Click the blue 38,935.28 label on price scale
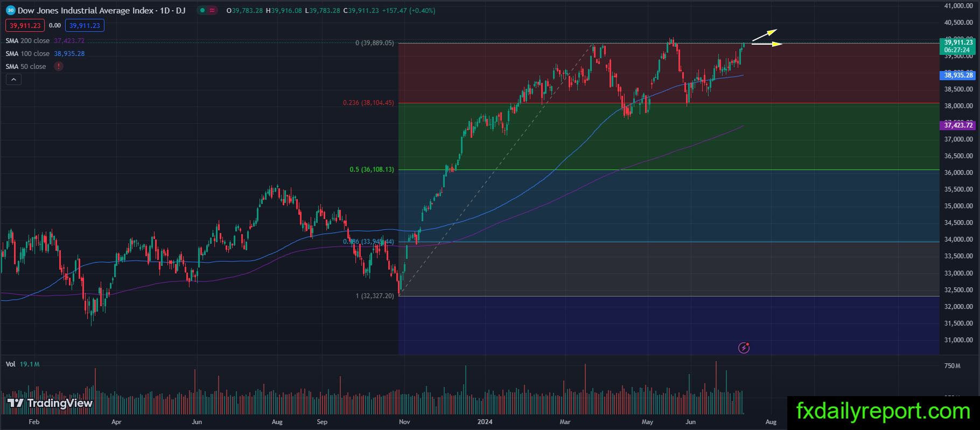 pos(957,75)
